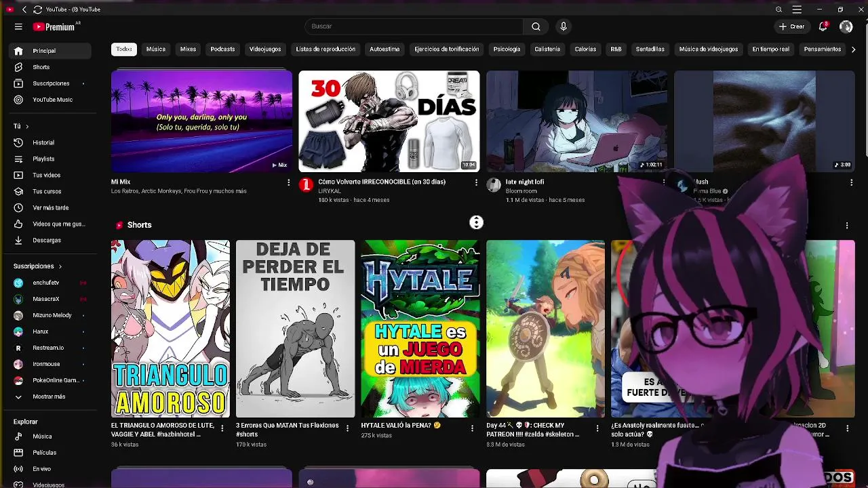Open Tus videos in sidebar

point(50,175)
